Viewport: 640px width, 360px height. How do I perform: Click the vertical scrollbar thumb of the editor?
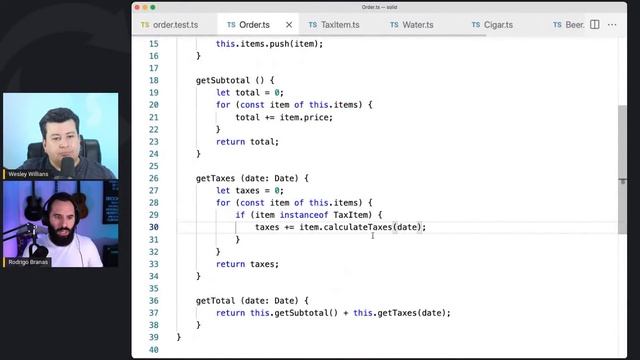pos(622,169)
